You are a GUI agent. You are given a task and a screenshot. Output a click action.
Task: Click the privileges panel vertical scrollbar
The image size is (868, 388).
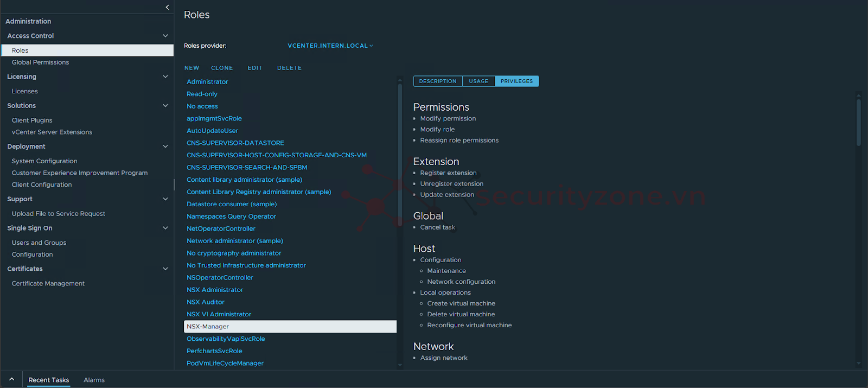tap(858, 122)
